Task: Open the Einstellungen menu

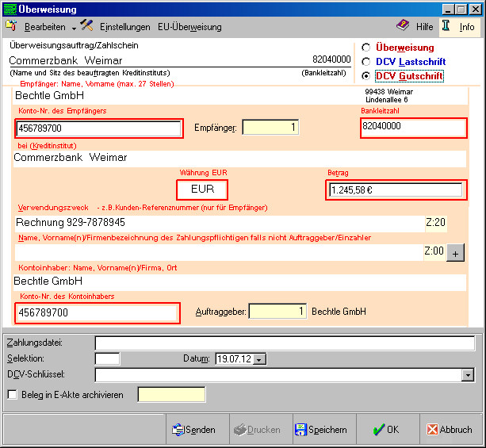Action: pyautogui.click(x=124, y=27)
